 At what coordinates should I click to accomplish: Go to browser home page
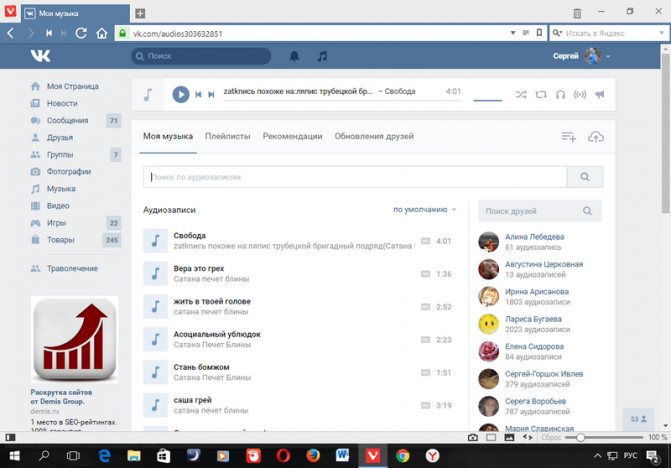(x=101, y=33)
